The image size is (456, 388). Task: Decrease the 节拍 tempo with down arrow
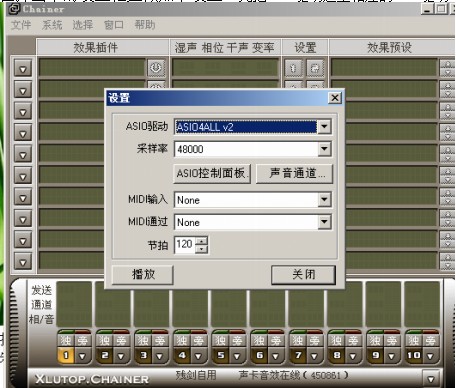tap(201, 249)
